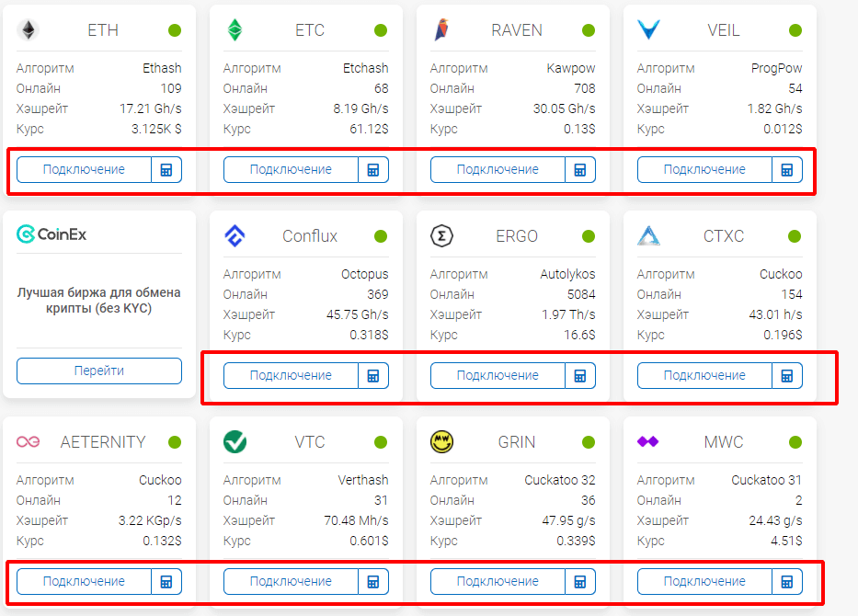
Task: Click the blue VEIL logo
Action: pos(649,29)
